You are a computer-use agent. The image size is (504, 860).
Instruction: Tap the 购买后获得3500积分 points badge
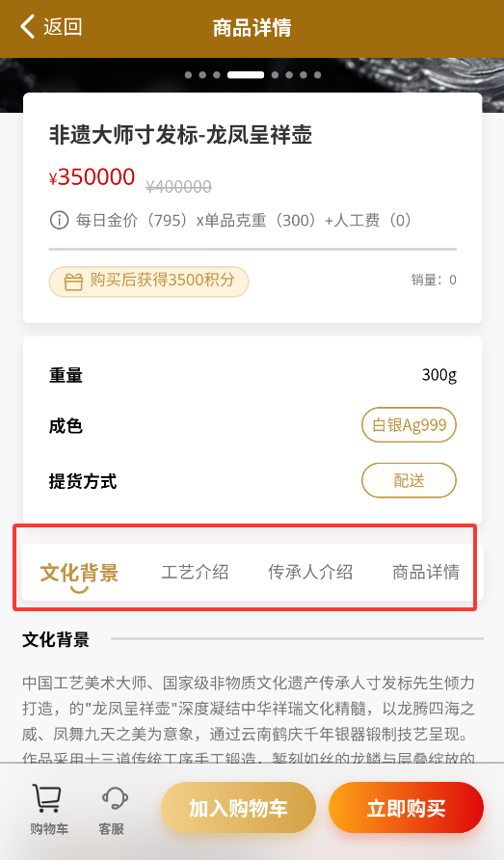pos(148,282)
